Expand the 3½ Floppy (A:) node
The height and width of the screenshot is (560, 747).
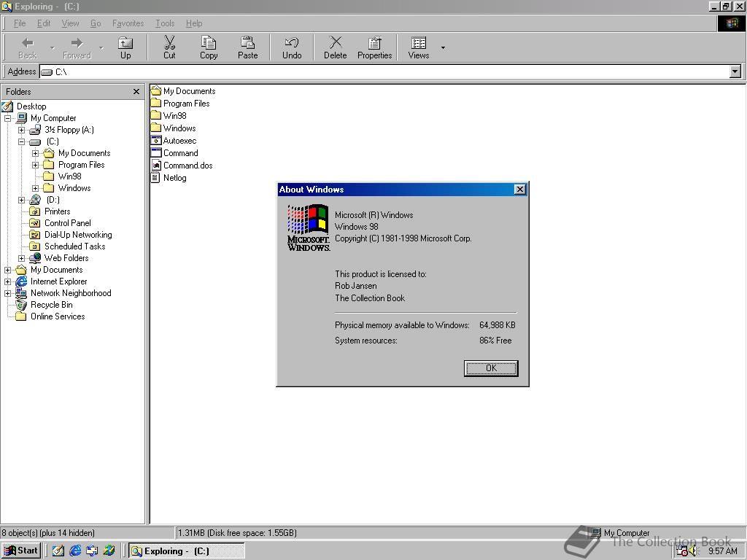21,130
